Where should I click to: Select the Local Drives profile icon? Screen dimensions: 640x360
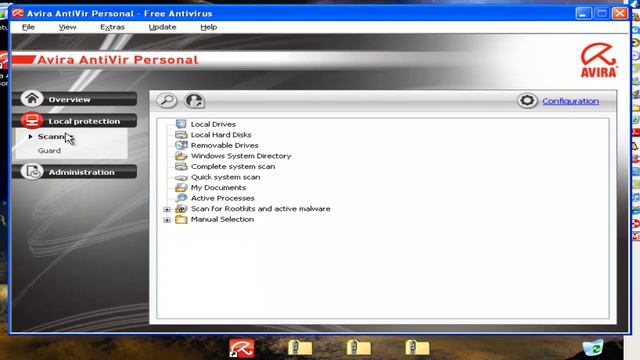pyautogui.click(x=181, y=124)
